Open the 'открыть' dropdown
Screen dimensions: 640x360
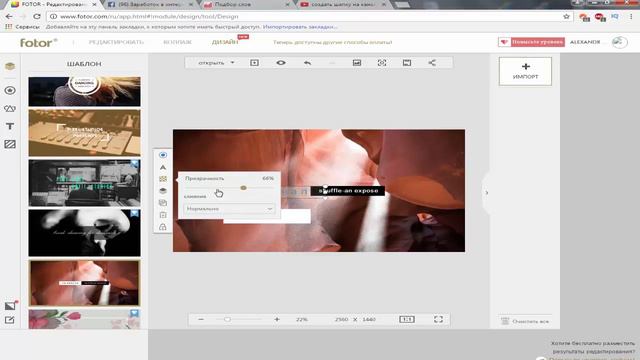(216, 63)
